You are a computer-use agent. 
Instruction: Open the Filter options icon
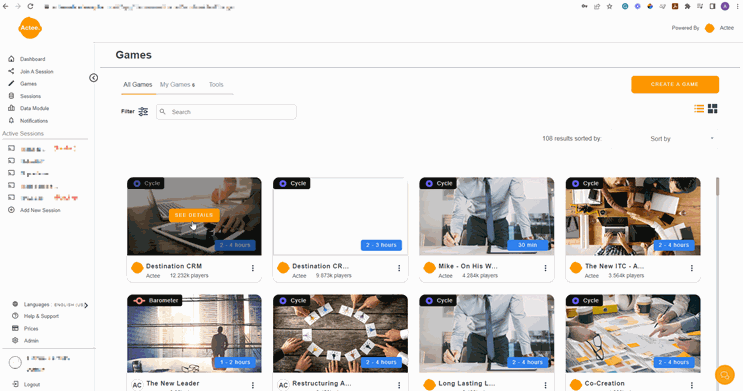click(143, 112)
